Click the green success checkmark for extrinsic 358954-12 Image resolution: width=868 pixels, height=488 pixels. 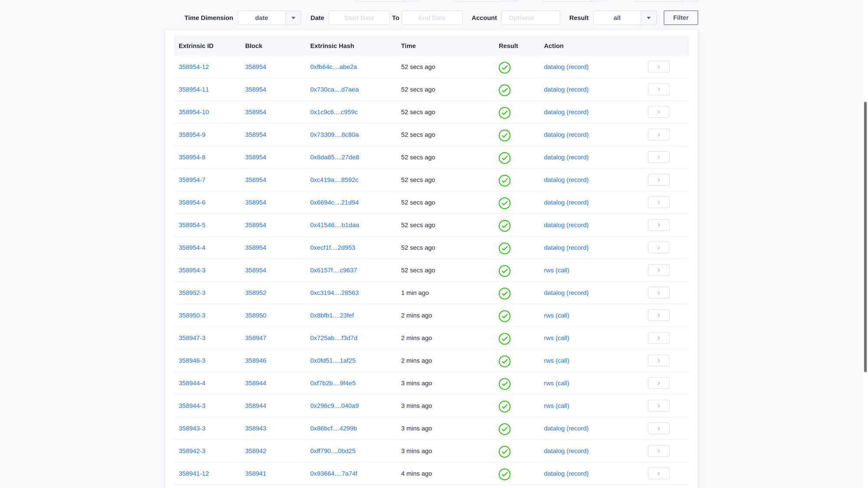coord(504,68)
